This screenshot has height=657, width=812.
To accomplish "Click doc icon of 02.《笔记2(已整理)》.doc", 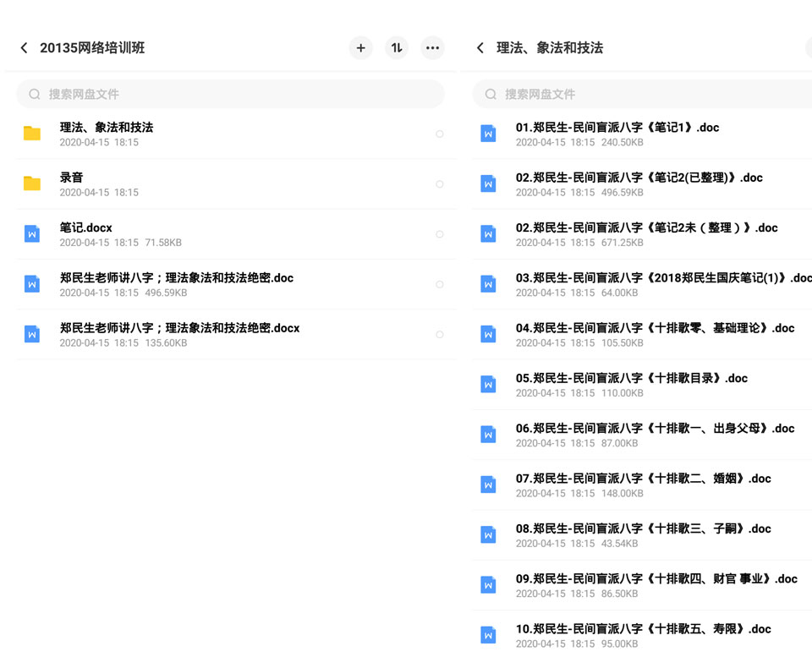I will (x=488, y=183).
